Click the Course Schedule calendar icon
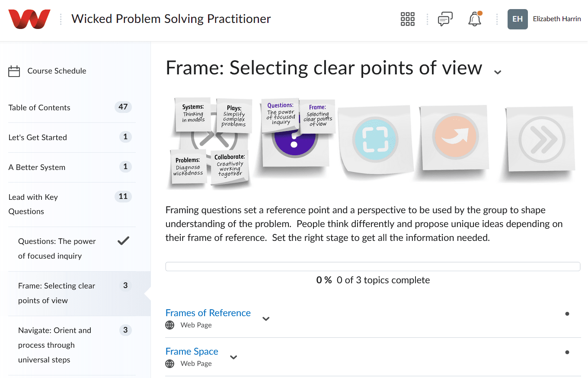This screenshot has width=588, height=378. click(14, 71)
